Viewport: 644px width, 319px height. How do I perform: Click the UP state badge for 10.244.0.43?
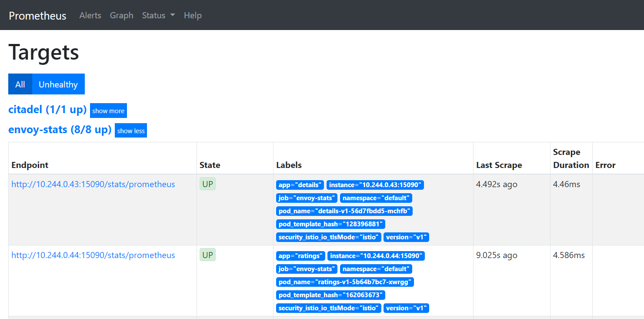207,184
